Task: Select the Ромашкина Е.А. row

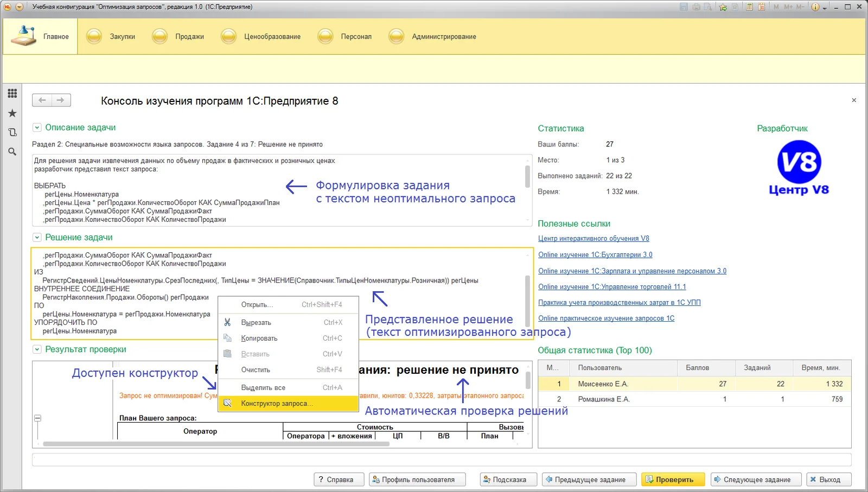Action: (x=694, y=399)
